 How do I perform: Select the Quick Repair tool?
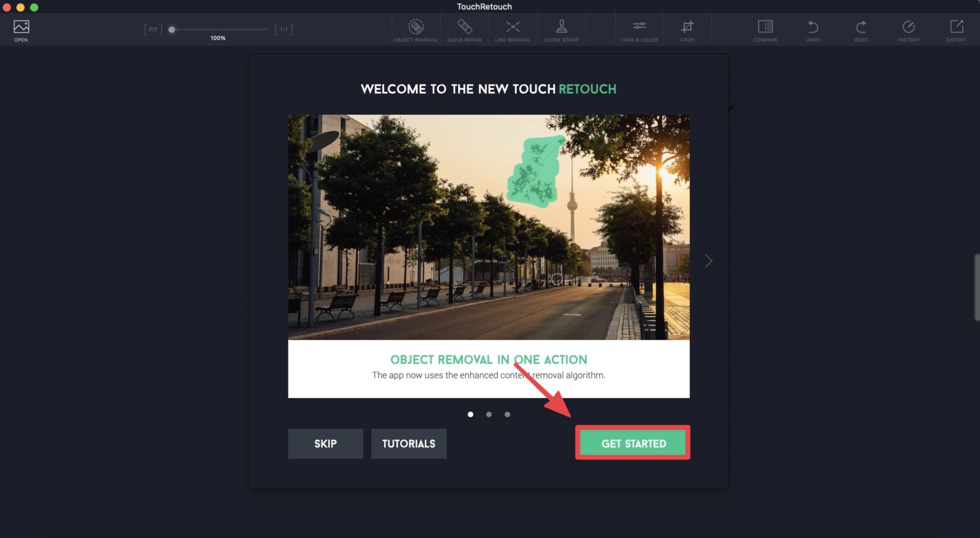point(464,29)
